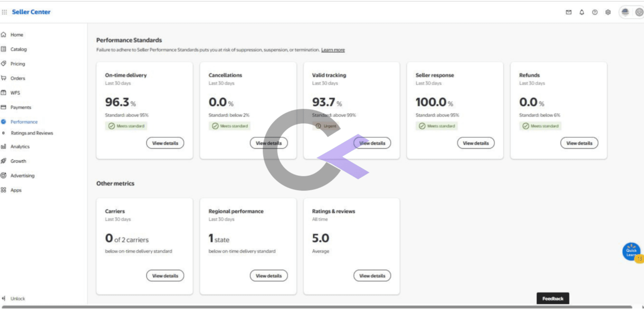Open the Ratings and Reviews submenu item
644x322 pixels.
point(32,133)
